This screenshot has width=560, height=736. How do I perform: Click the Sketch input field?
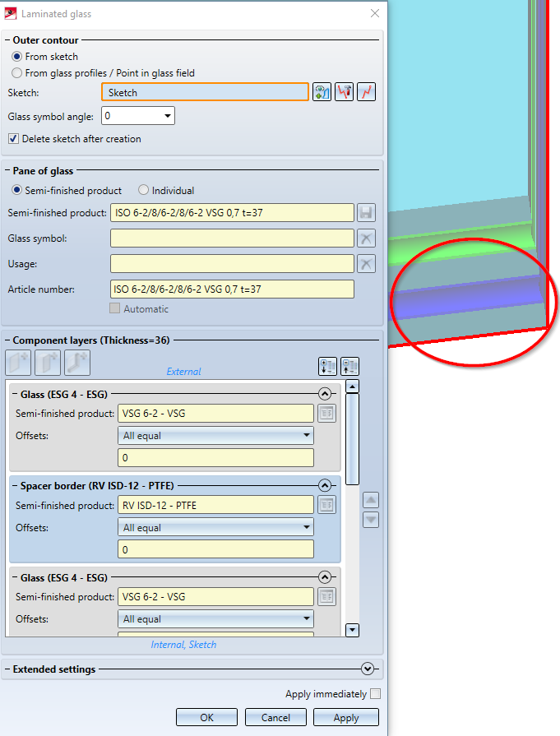[205, 92]
